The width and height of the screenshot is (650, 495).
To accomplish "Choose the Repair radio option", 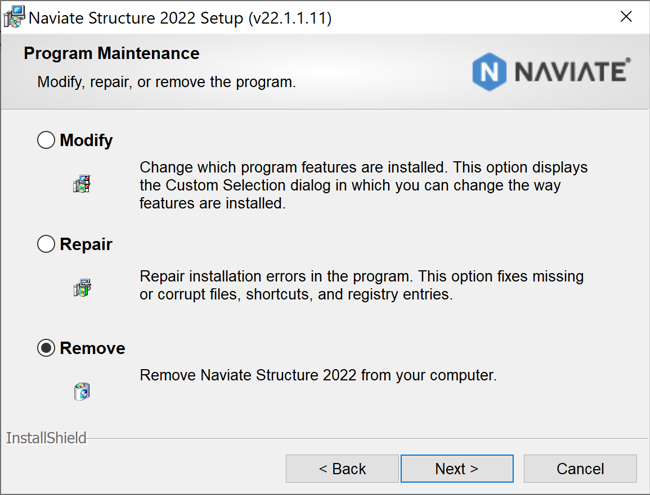I will pos(46,244).
